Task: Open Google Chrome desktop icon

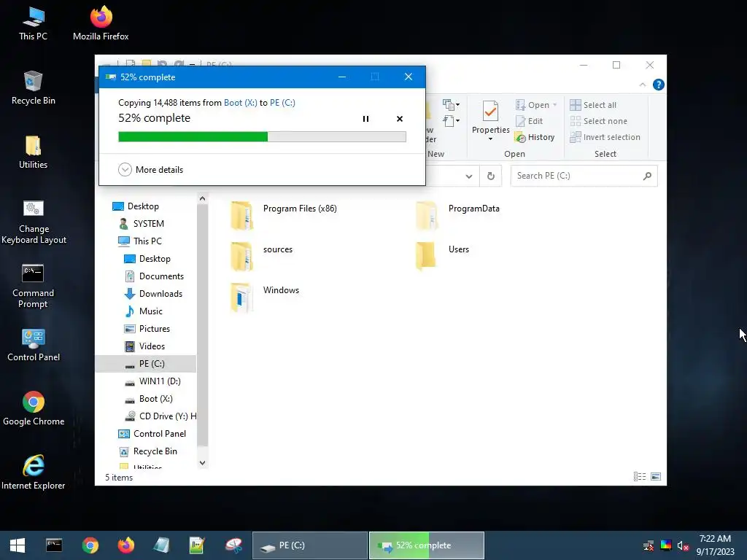Action: pyautogui.click(x=34, y=408)
